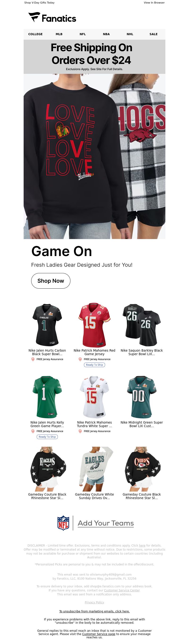Open the Kelly Green Hurts jersey image

coord(47,397)
